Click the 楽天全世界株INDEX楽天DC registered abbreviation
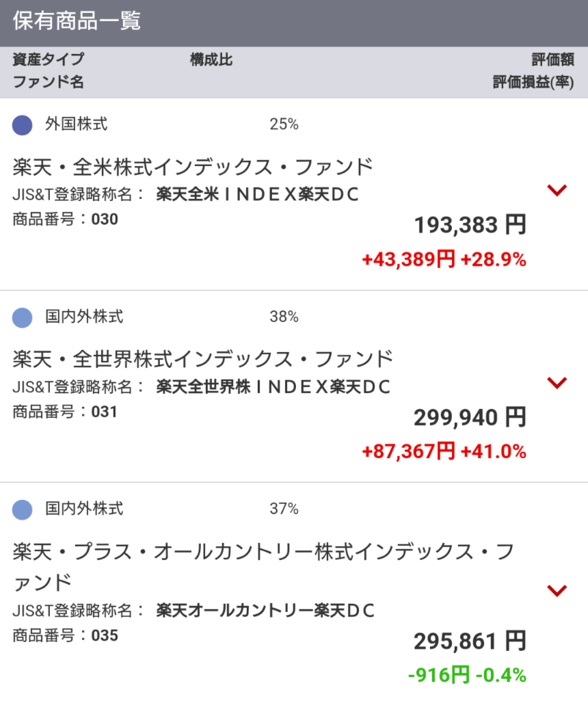Screen dimensions: 588x703 [273, 387]
